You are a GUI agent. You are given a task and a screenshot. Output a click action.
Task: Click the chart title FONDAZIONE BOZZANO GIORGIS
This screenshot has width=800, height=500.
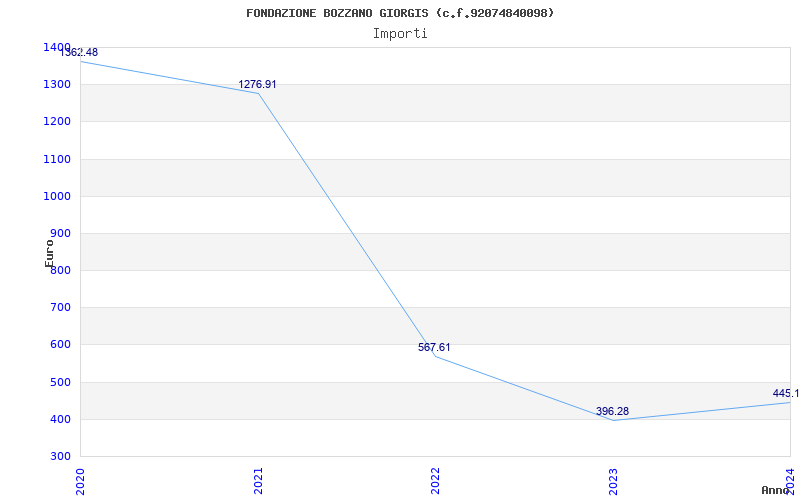pyautogui.click(x=400, y=13)
